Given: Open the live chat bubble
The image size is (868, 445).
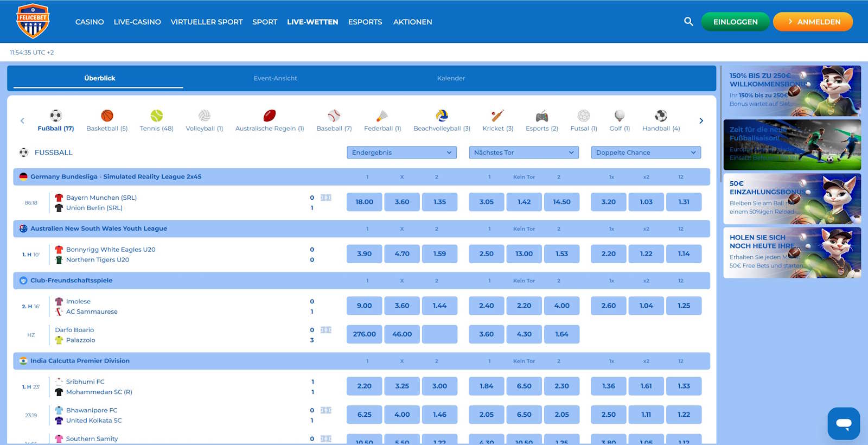Looking at the screenshot, I should pos(844,423).
